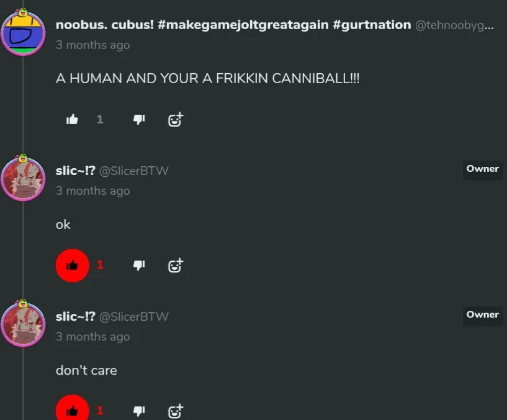This screenshot has height=420, width=507.
Task: Open the noobus cubus avatar picture
Action: point(23,32)
